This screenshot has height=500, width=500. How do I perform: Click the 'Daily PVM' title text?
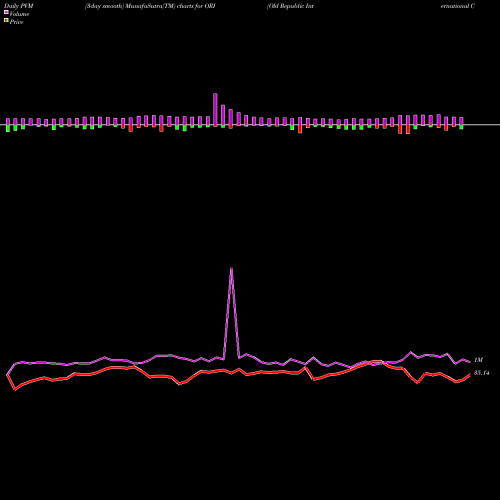pos(19,6)
